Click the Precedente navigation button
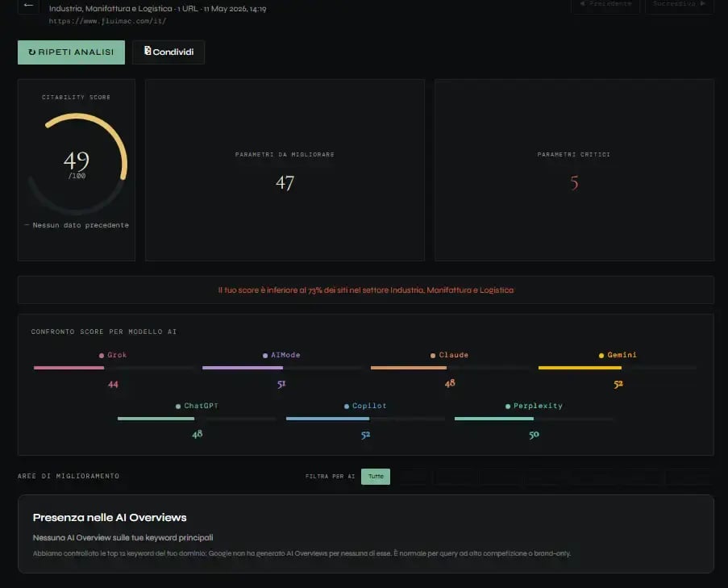Viewport: 728px width, 588px height. (605, 5)
